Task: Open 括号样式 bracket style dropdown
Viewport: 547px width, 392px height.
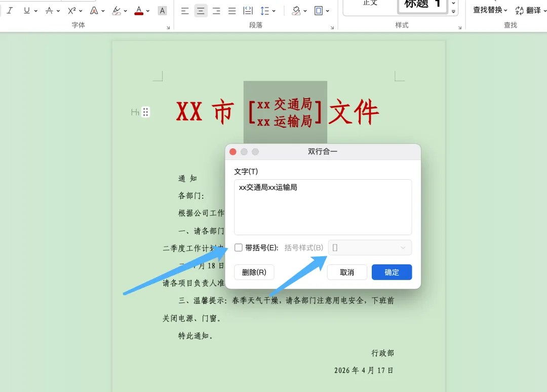Action: (x=370, y=248)
